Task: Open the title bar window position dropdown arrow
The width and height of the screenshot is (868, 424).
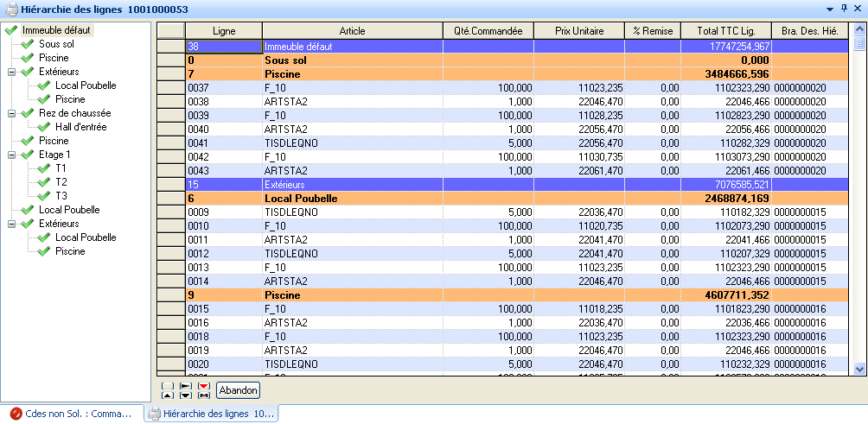Action: 830,8
